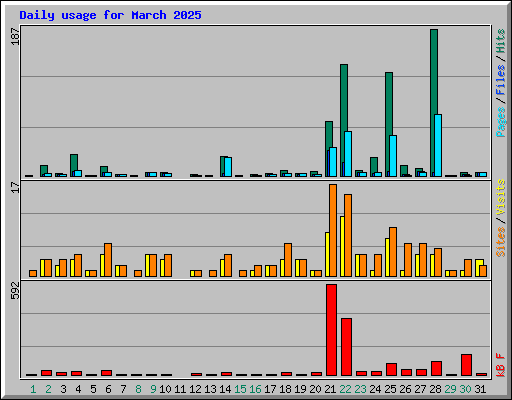The width and height of the screenshot is (512, 400).
Task: Click day label "9" on the x-axis
Action: [x=153, y=389]
